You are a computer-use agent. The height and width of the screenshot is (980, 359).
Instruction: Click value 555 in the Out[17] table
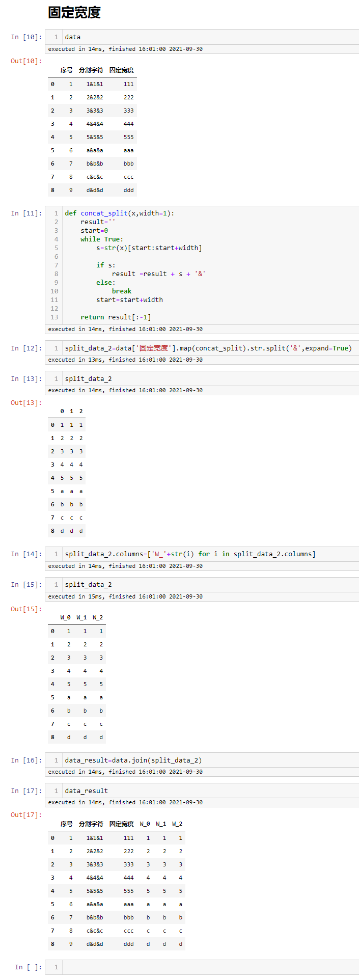(x=129, y=891)
